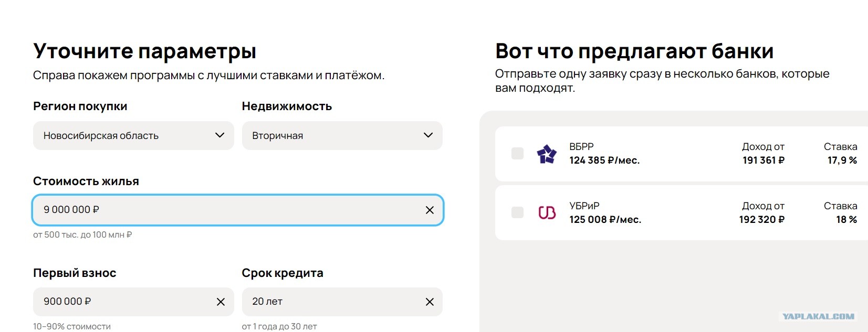Image resolution: width=868 pixels, height=332 pixels.
Task: Click the 20 лет loan term field
Action: tap(342, 302)
